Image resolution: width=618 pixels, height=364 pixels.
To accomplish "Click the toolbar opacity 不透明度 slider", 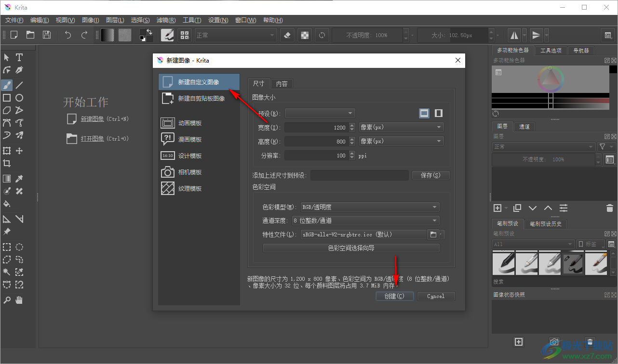I will [367, 35].
